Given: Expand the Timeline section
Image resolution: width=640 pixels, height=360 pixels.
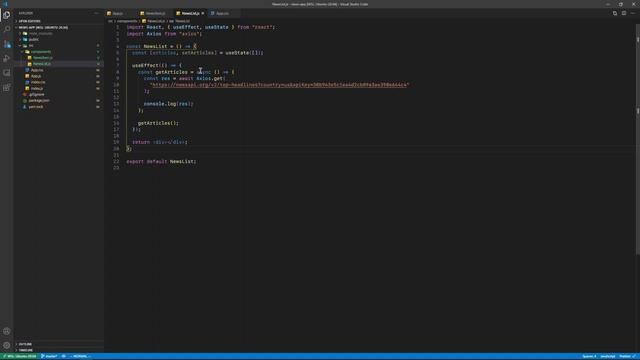Looking at the screenshot, I should click(25, 350).
